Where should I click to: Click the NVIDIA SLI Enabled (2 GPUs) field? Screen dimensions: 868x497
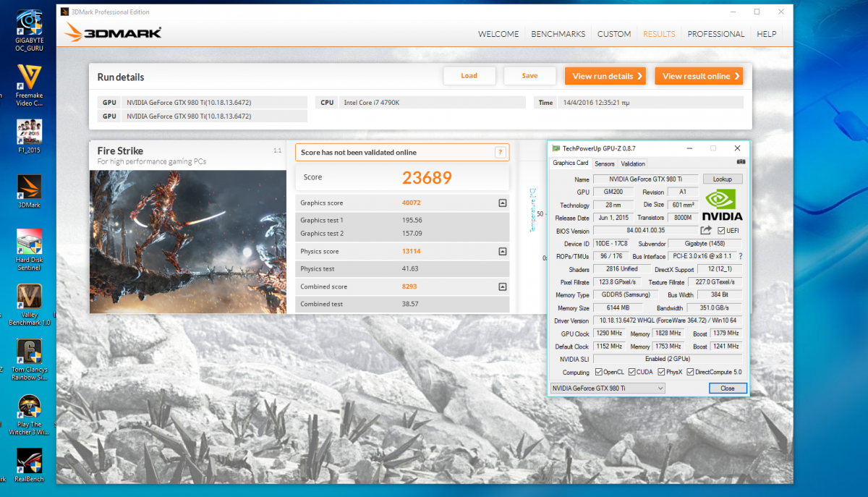668,359
